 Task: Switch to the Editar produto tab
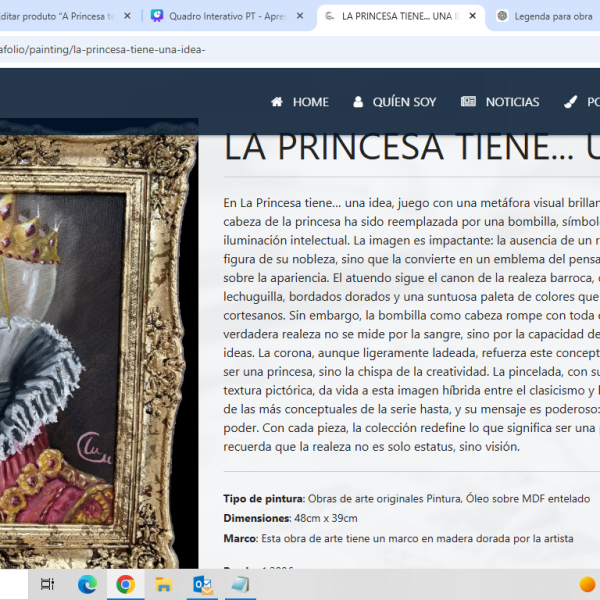click(x=57, y=16)
